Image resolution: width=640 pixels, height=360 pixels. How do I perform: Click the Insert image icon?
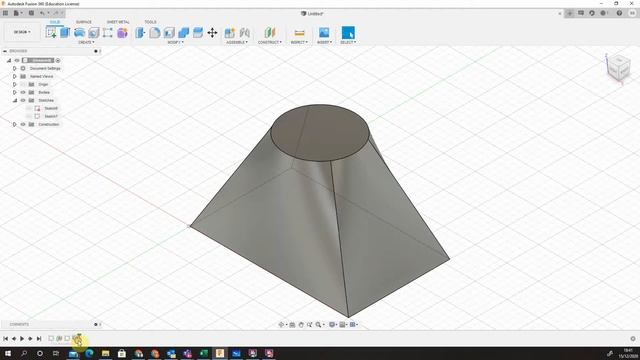(x=324, y=33)
